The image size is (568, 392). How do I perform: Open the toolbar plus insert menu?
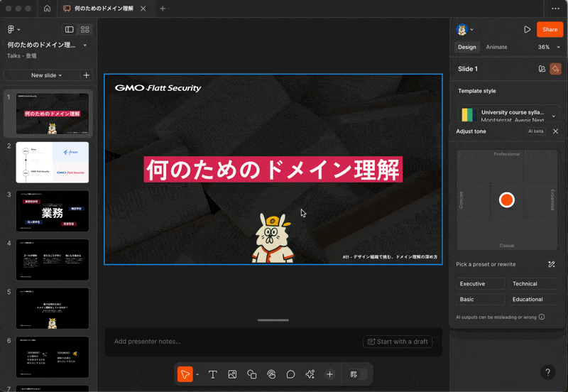[x=329, y=374]
